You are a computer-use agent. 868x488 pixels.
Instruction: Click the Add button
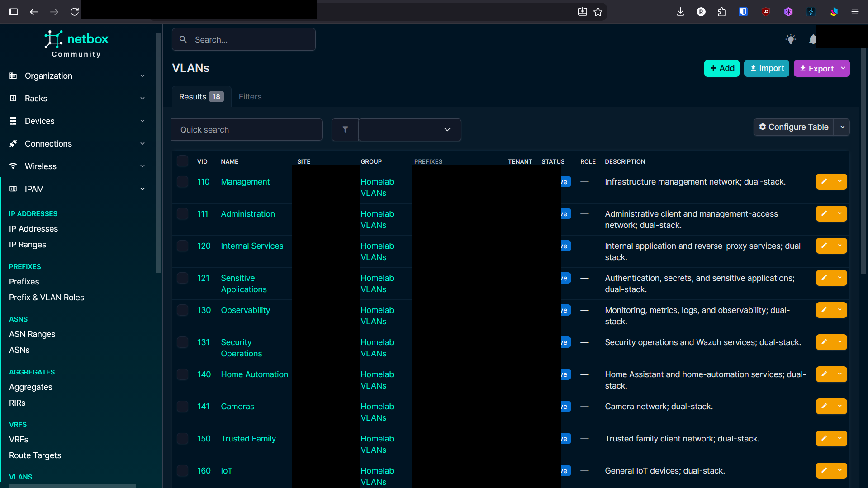(722, 68)
